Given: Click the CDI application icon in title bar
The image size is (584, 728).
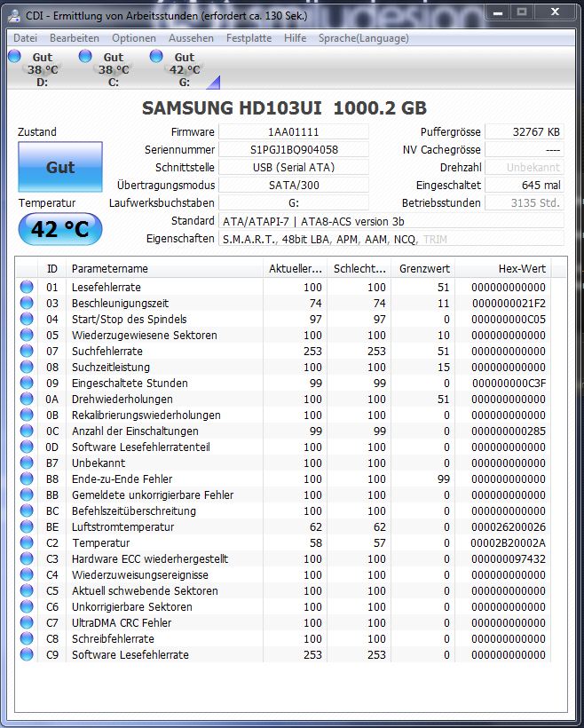Looking at the screenshot, I should (x=15, y=16).
